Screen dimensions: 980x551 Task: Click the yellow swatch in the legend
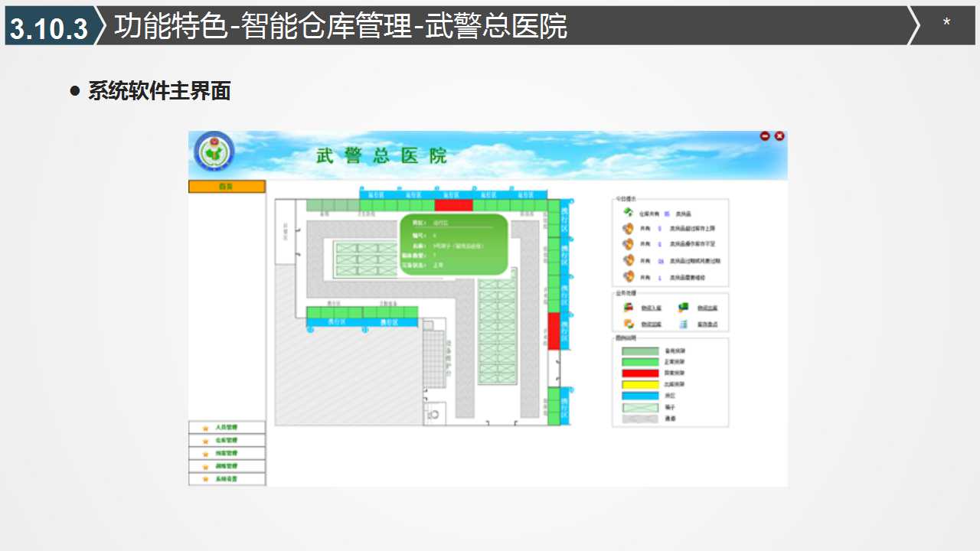(x=639, y=384)
